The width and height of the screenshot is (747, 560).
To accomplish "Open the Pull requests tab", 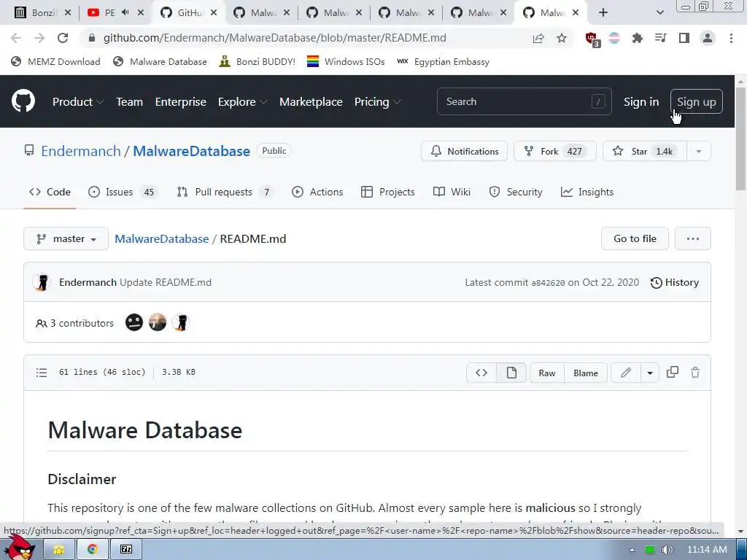I will (225, 192).
